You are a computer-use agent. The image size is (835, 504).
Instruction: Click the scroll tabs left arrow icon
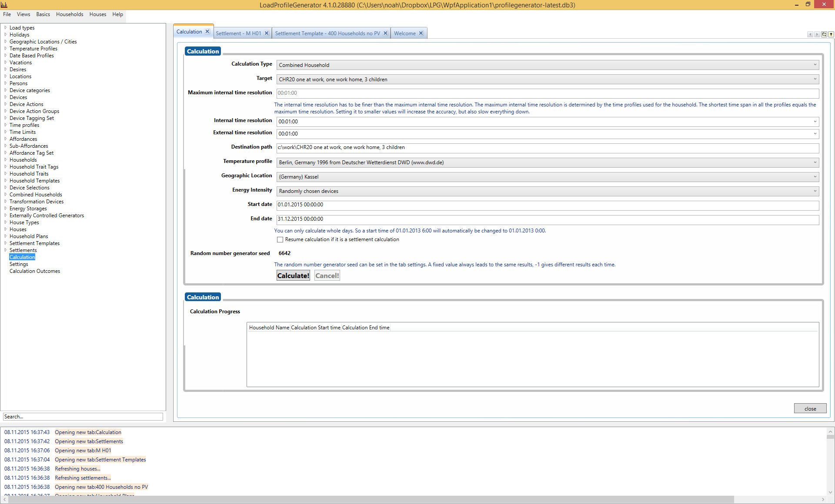810,34
